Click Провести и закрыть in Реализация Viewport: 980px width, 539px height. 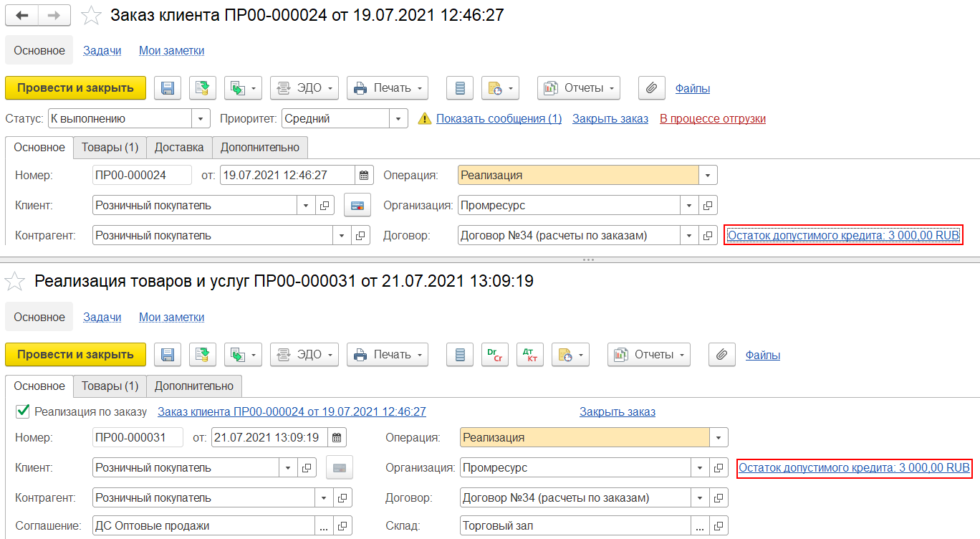(75, 355)
